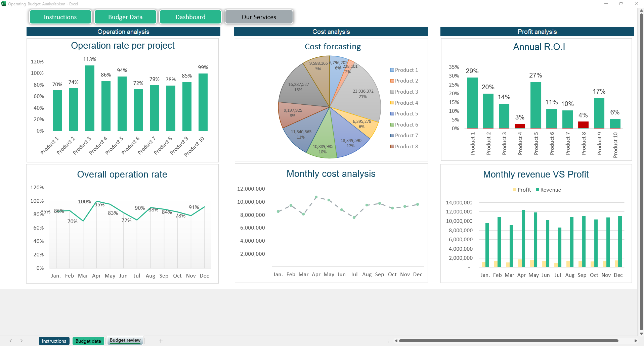Click the previous sheet navigation arrow
The height and width of the screenshot is (346, 644).
pos(11,341)
